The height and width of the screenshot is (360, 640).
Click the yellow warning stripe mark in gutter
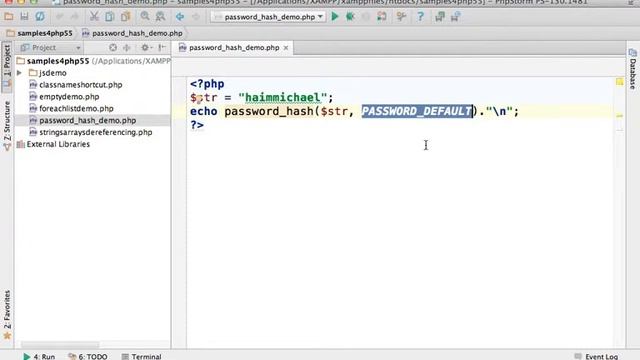tap(620, 116)
